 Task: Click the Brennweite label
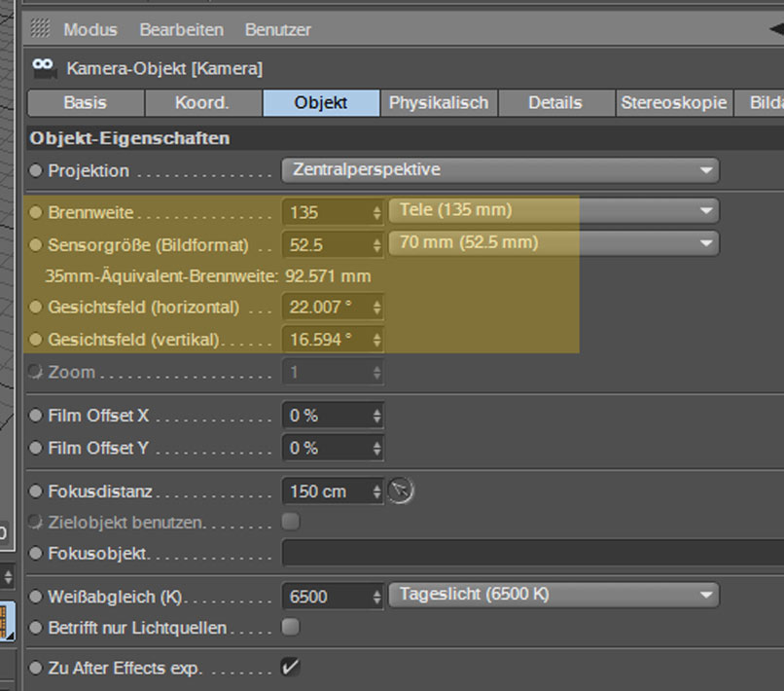[90, 213]
